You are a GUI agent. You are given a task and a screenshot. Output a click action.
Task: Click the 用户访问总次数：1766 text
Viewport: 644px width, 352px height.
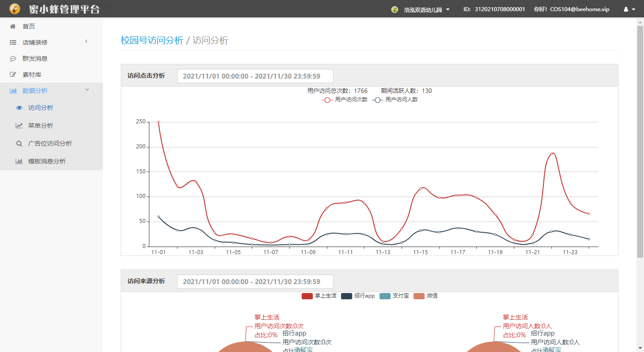pyautogui.click(x=338, y=91)
